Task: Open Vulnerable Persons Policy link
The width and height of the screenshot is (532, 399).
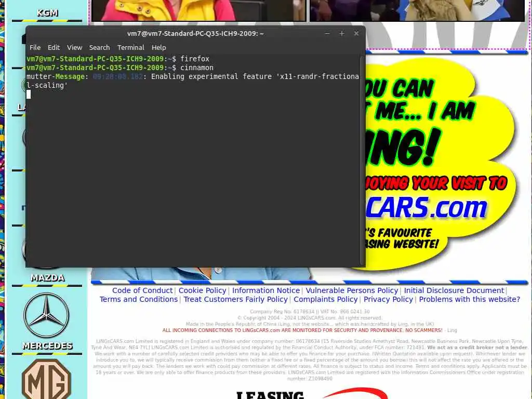Action: (x=352, y=290)
